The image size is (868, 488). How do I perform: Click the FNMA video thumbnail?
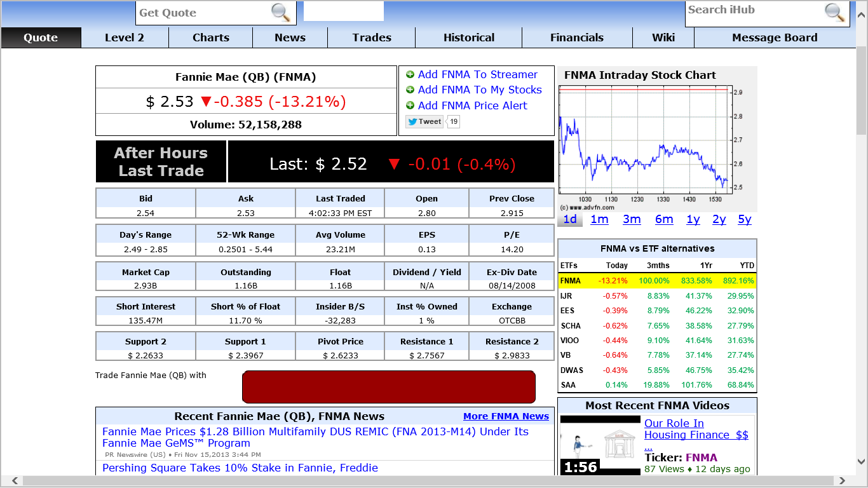tap(600, 445)
